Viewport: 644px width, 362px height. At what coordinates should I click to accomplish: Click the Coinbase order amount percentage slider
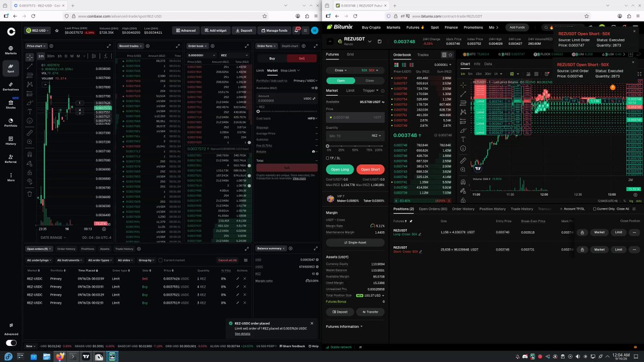(287, 111)
